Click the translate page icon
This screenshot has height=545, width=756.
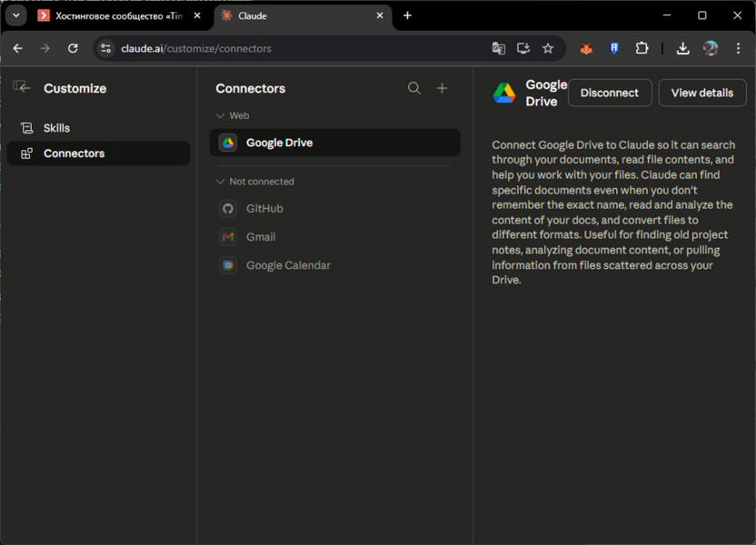[x=499, y=48]
